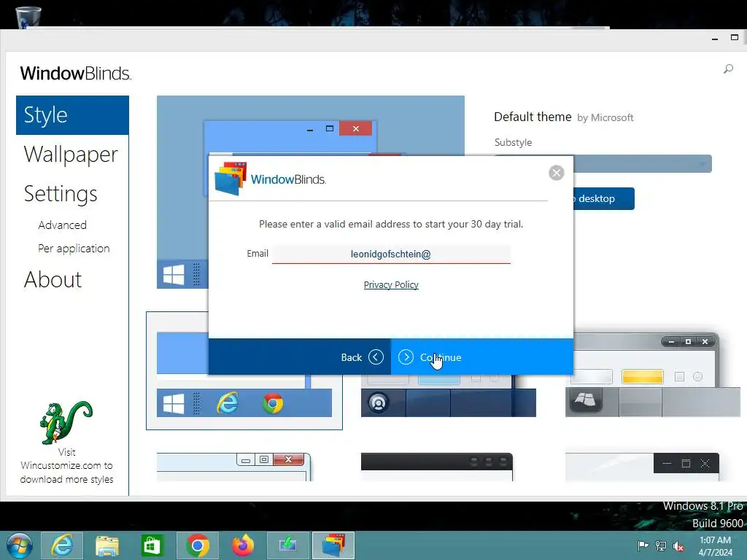The image size is (747, 560).
Task: Select the black title bar style thumbnail
Action: (x=437, y=467)
